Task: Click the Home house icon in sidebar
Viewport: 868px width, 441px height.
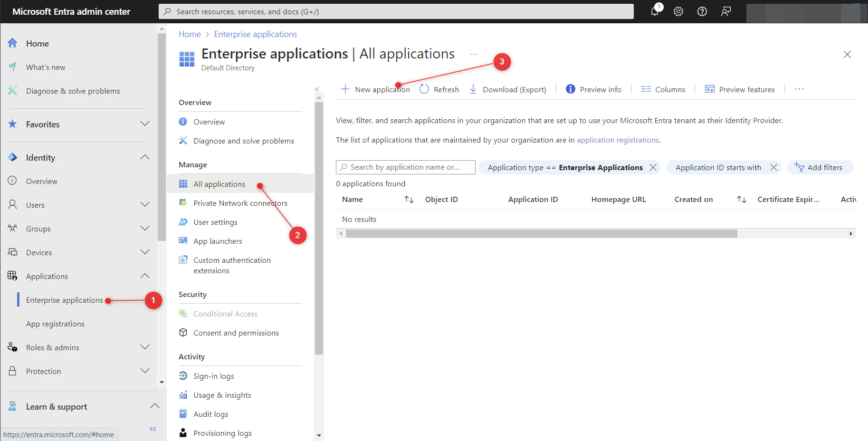Action: pos(13,43)
